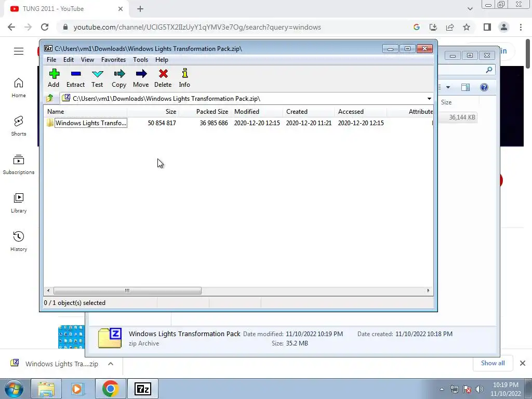
Task: Click the 7-Zip taskbar button
Action: [x=142, y=389]
